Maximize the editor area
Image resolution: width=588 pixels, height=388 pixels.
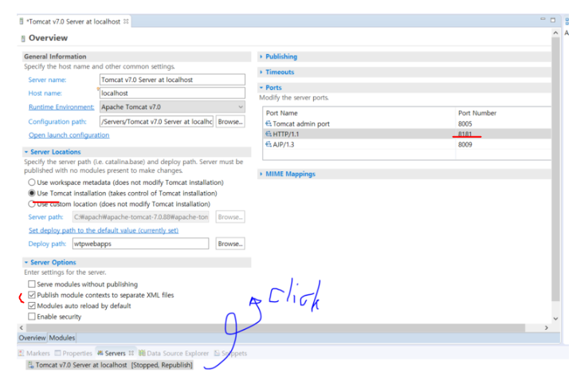pyautogui.click(x=553, y=20)
